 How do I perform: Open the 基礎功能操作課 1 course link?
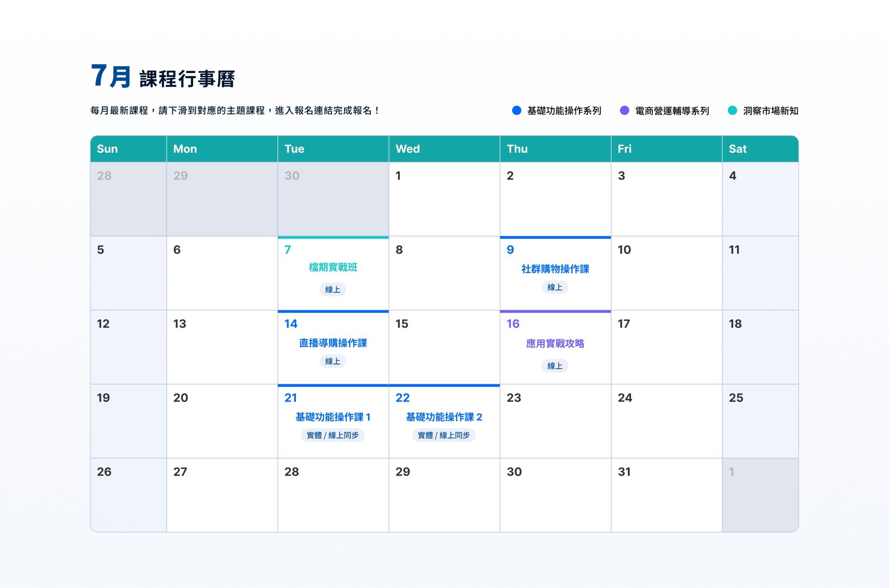point(333,417)
